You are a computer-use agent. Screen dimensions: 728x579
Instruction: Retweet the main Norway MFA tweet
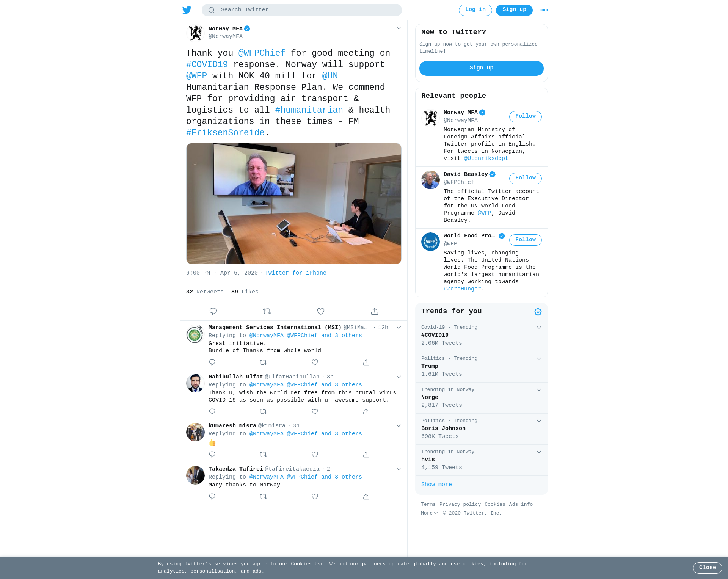[267, 311]
